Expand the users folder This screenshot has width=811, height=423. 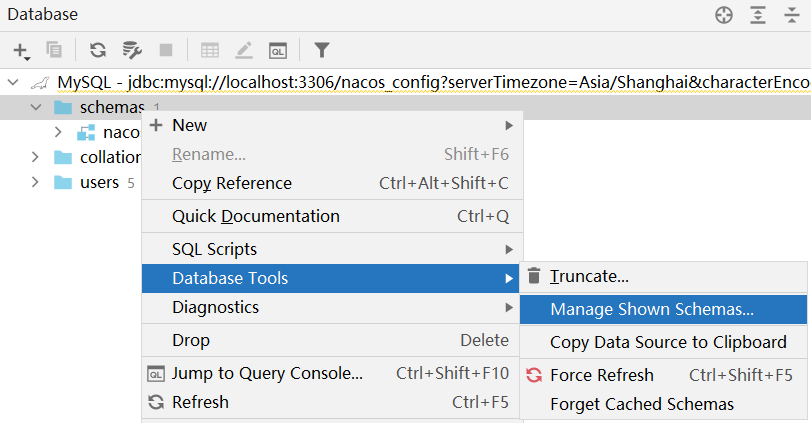click(x=35, y=182)
